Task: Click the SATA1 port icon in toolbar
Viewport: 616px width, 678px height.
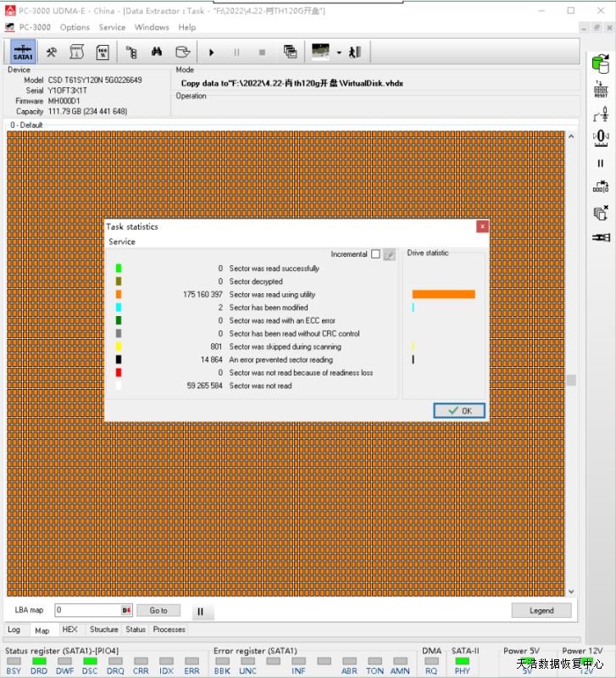Action: 23,52
